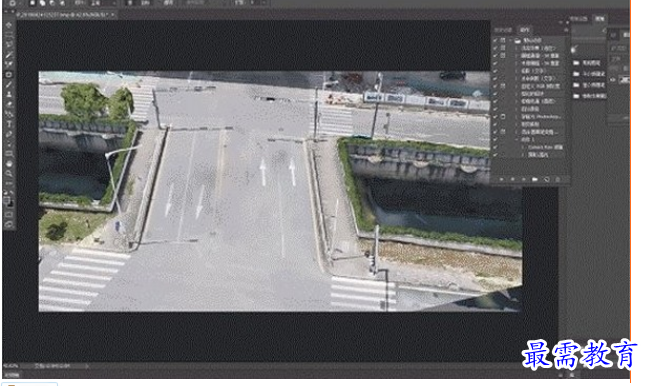Toggle Quick Mask mode icon
Image resolution: width=646 pixels, height=386 pixels.
[x=9, y=215]
